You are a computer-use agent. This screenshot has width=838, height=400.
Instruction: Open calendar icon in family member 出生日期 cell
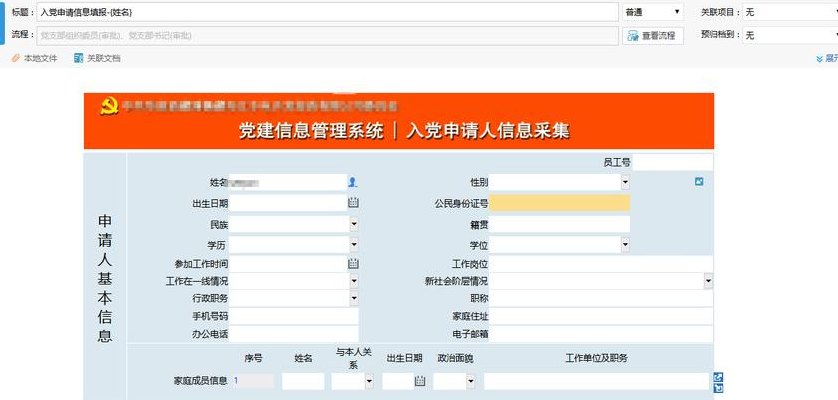click(x=420, y=381)
